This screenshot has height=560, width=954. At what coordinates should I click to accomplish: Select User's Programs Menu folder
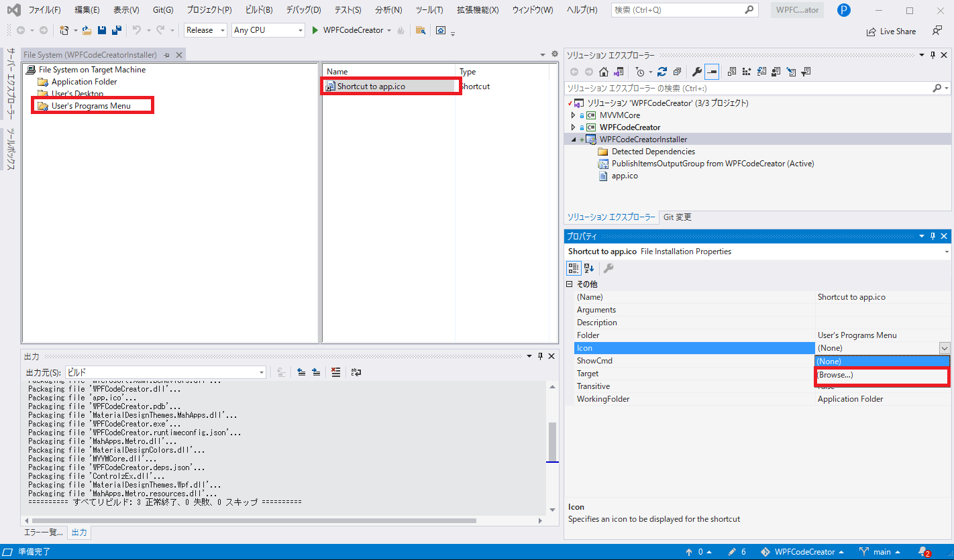pos(91,106)
